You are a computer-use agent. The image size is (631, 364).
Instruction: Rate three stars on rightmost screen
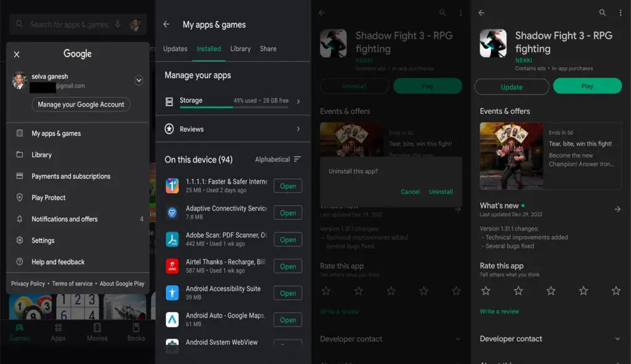(x=550, y=291)
